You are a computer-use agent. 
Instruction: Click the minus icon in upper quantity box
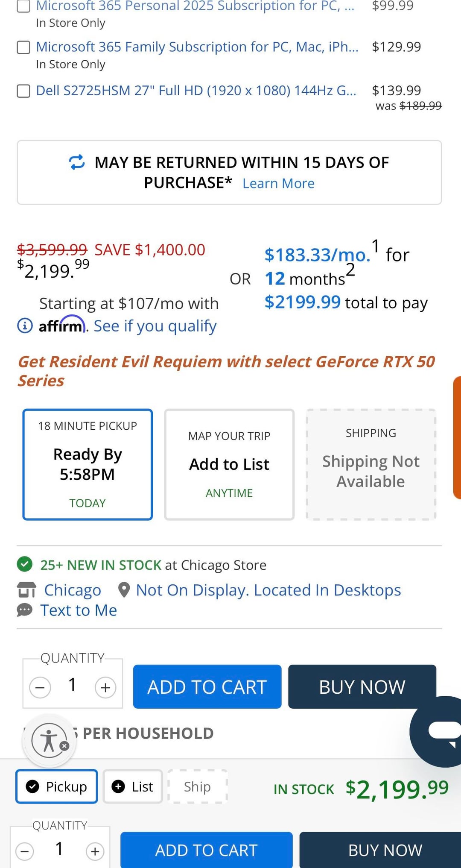[40, 687]
